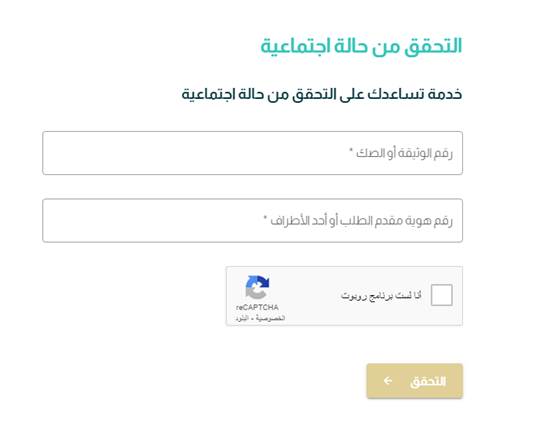Click the asterisk in identity number field

(265, 218)
